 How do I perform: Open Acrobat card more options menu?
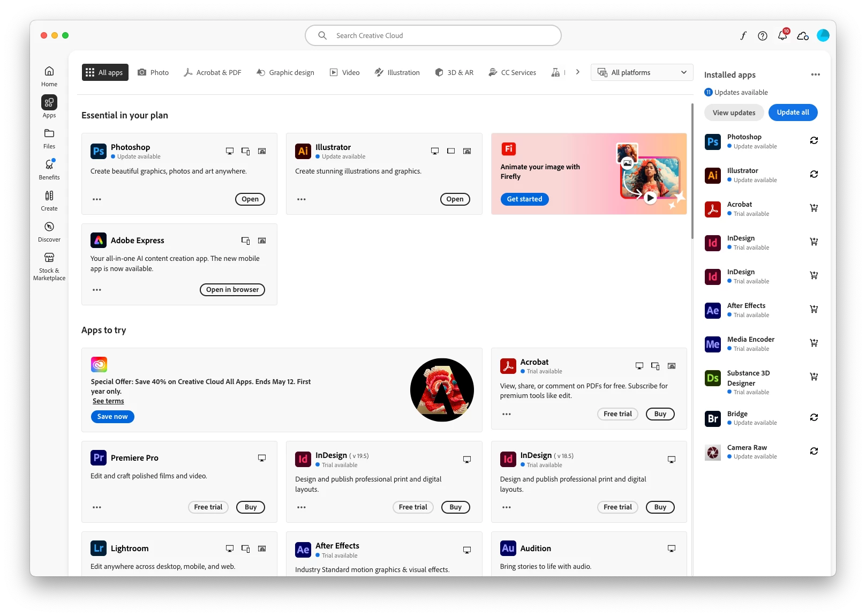(x=507, y=414)
